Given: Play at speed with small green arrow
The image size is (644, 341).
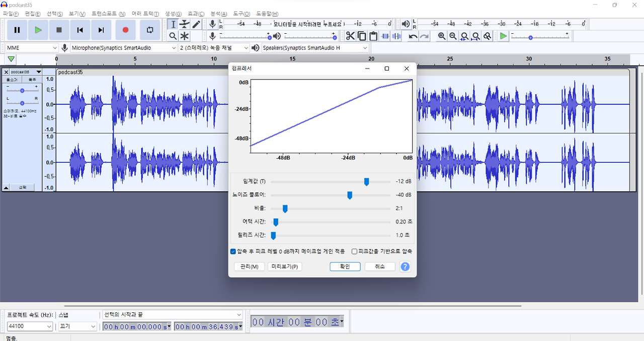Looking at the screenshot, I should 503,36.
